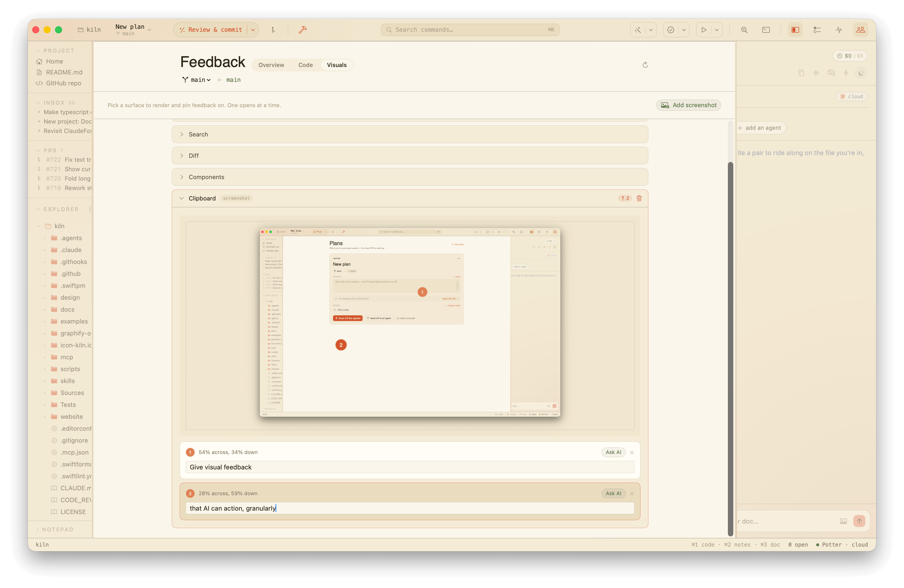Screen dimensions: 904x588
Task: Click the Clipboard screenshot preview
Action: click(410, 323)
